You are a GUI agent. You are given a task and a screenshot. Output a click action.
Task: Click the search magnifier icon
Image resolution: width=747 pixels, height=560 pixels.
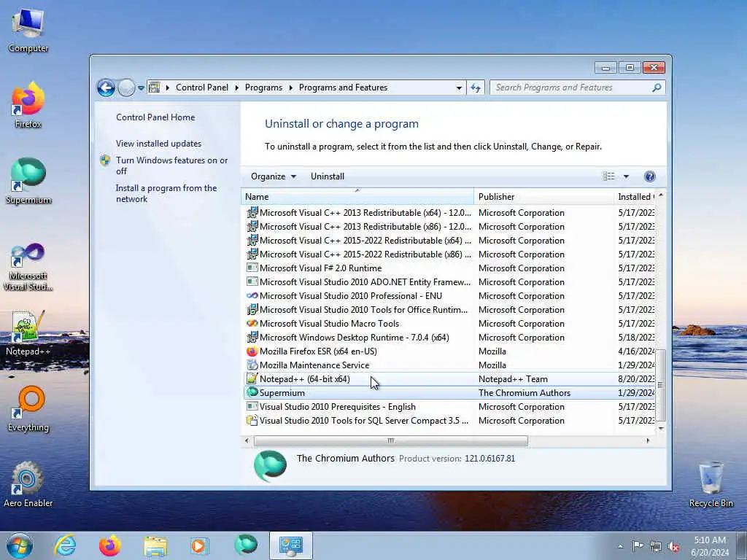[657, 87]
